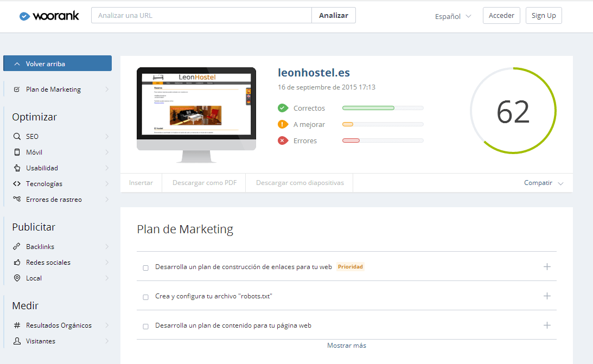
Task: Click the orange A mejorar warning icon
Action: pos(283,124)
